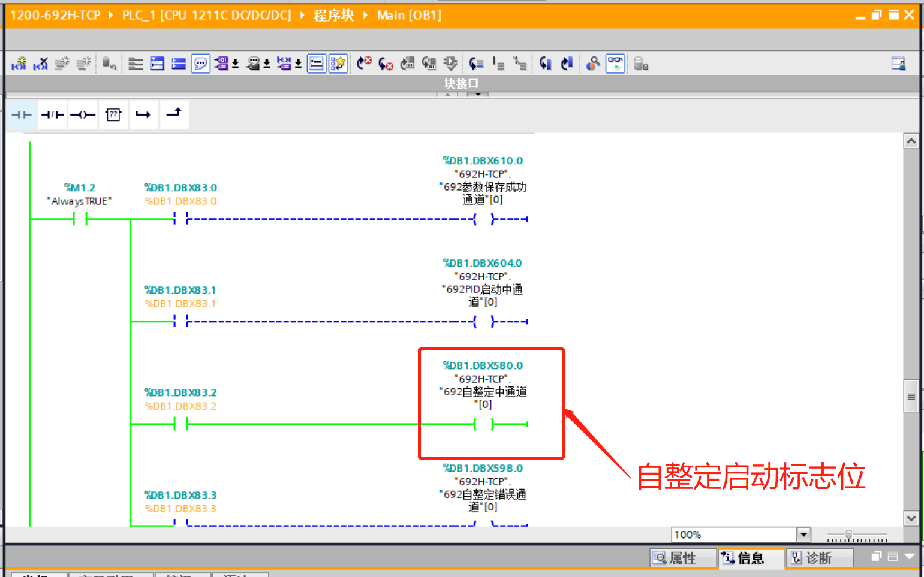The image size is (924, 577).
Task: Click 程序块 in the breadcrumb
Action: click(x=333, y=15)
